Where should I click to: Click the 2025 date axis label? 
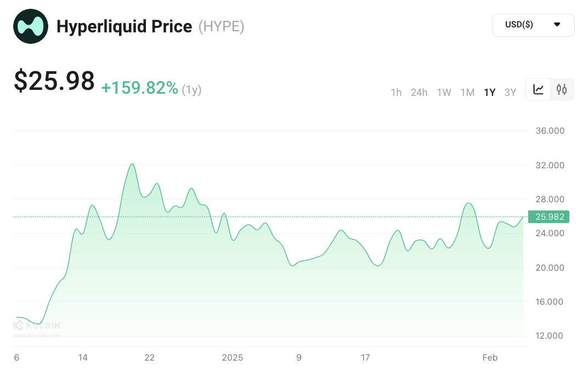coord(233,358)
